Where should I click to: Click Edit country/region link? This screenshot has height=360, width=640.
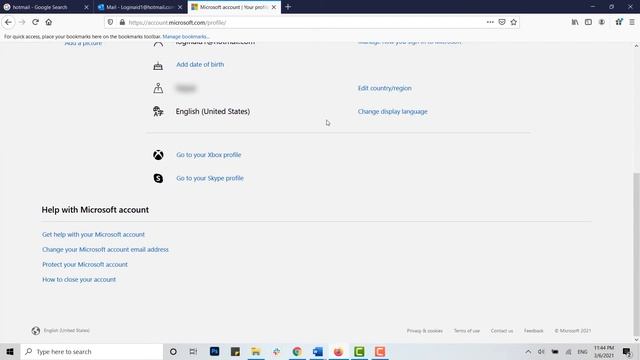click(384, 88)
